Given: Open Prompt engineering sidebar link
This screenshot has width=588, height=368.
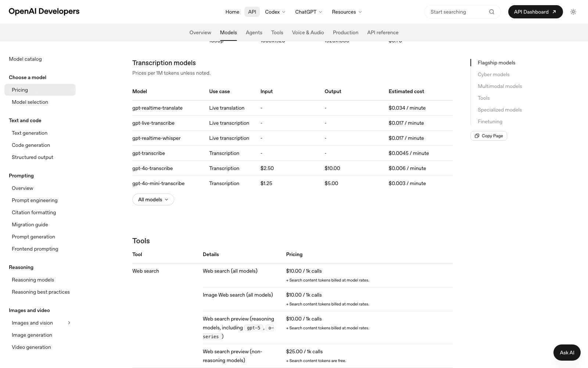Looking at the screenshot, I should pyautogui.click(x=35, y=200).
